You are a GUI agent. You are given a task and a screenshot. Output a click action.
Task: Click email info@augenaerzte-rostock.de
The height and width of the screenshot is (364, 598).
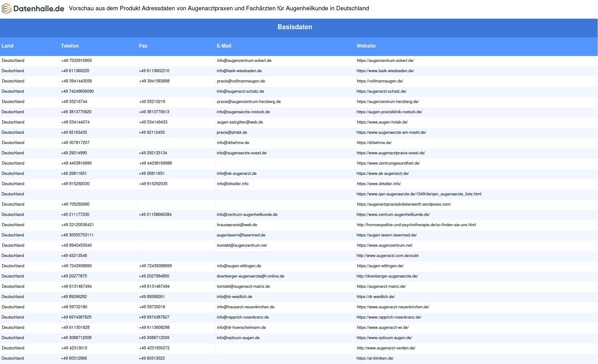tap(243, 112)
